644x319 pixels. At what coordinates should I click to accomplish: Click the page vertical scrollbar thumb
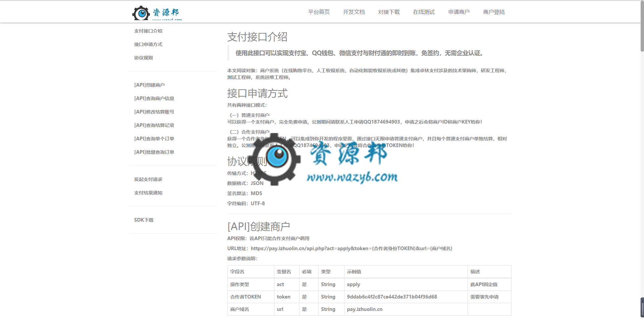click(x=642, y=26)
